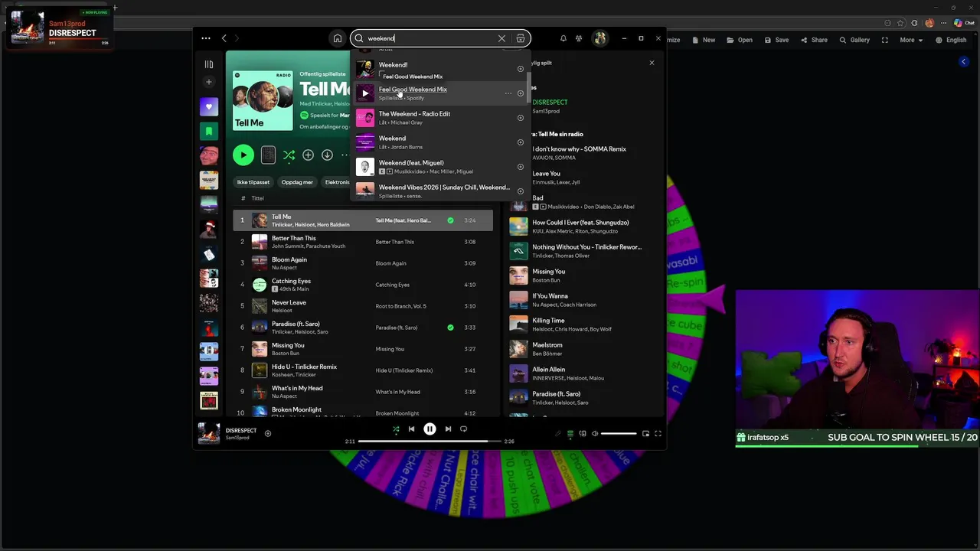Image resolution: width=980 pixels, height=551 pixels.
Task: Open 'Weekend (feat. Miguel)' search result
Action: coord(440,167)
